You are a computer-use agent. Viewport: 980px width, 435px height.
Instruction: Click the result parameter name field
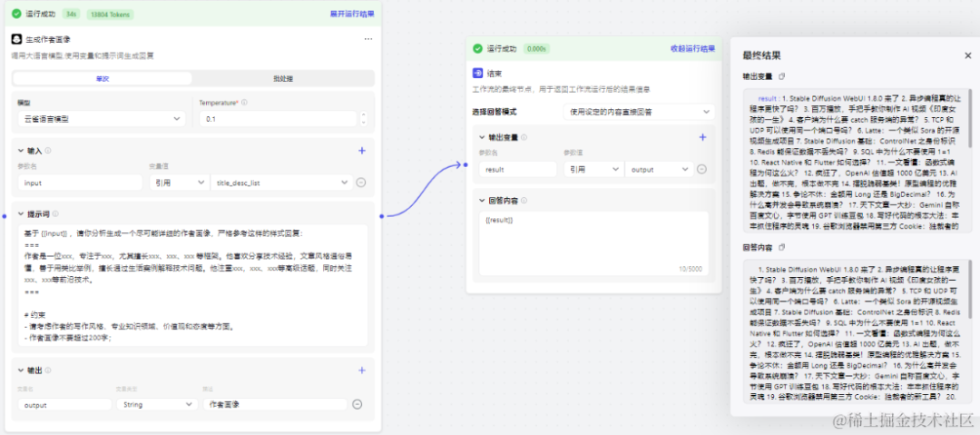point(517,169)
